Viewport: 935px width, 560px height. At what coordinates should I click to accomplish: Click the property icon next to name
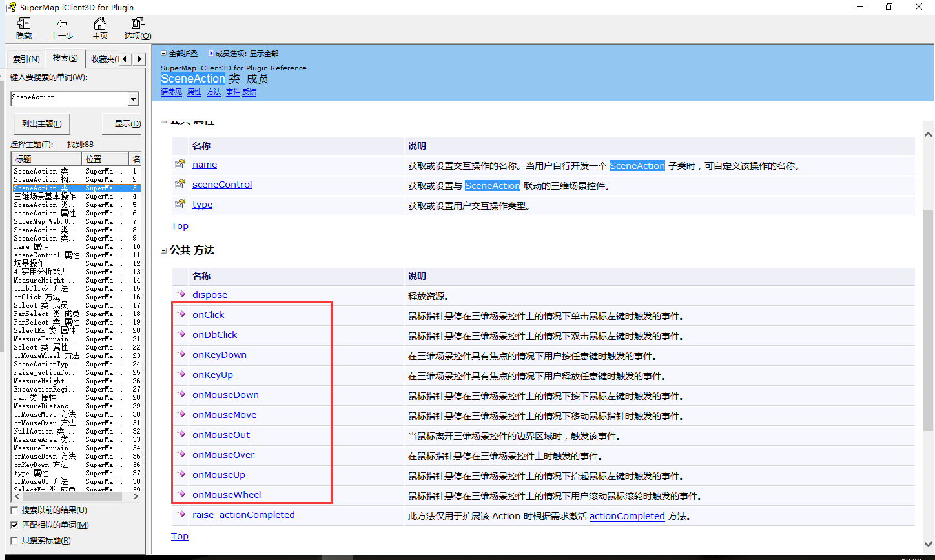click(180, 165)
